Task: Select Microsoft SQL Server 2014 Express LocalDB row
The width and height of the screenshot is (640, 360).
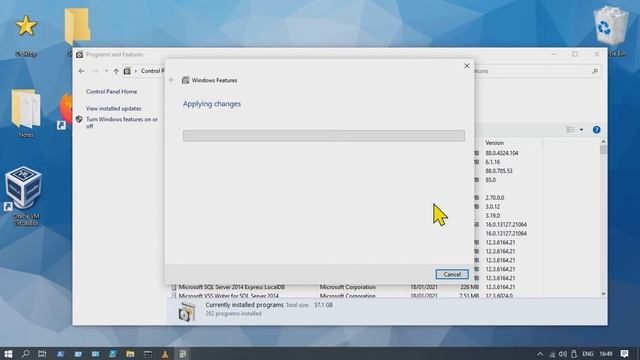Action: pos(231,287)
